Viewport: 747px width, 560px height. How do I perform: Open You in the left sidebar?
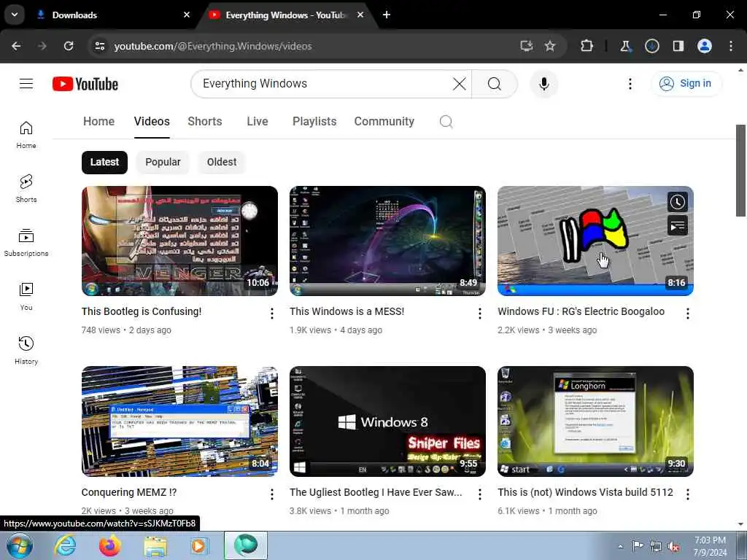pos(26,296)
